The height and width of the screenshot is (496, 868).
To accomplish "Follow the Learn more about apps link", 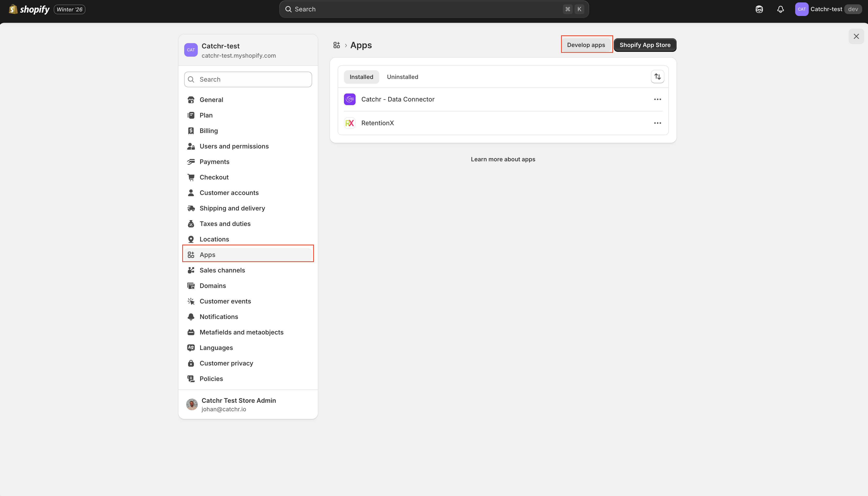I will pyautogui.click(x=503, y=159).
